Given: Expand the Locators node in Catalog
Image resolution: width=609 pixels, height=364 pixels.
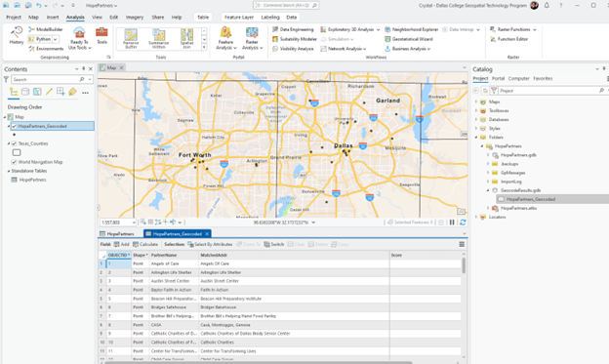Looking at the screenshot, I should pyautogui.click(x=476, y=217).
